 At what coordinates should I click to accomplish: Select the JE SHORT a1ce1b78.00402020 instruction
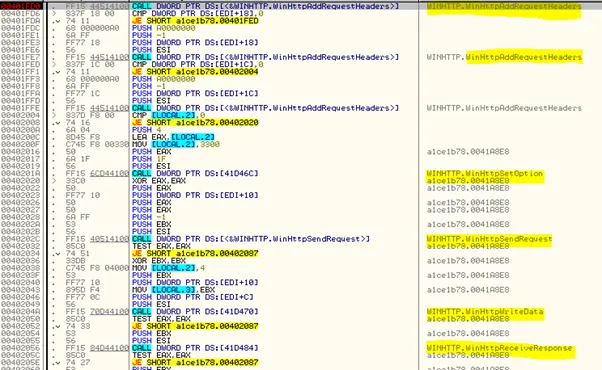(x=195, y=122)
